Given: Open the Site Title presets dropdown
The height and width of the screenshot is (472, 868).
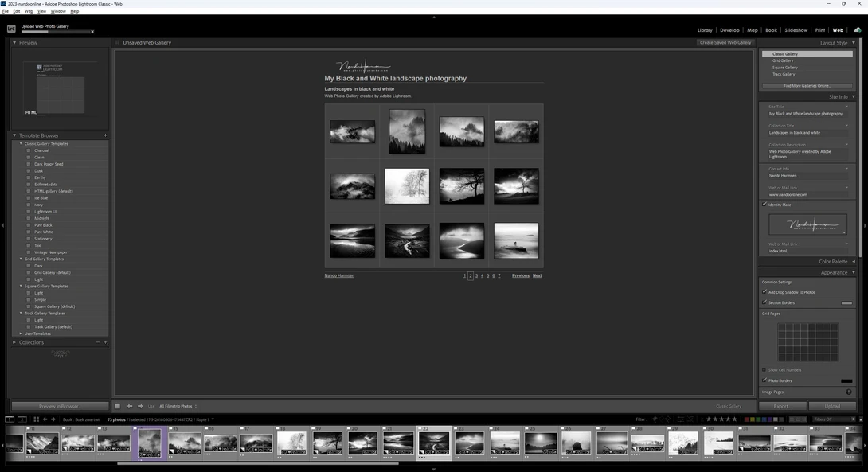Looking at the screenshot, I should (x=846, y=107).
